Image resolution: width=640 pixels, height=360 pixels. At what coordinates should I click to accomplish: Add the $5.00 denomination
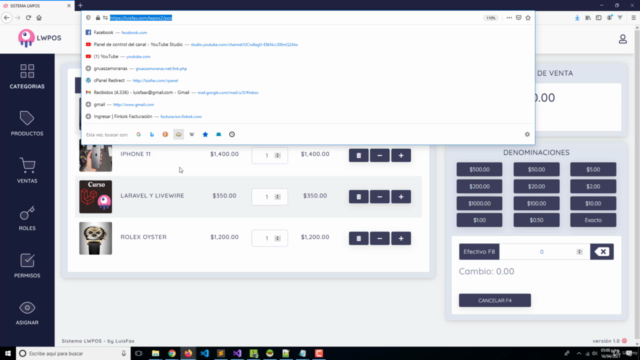point(593,169)
